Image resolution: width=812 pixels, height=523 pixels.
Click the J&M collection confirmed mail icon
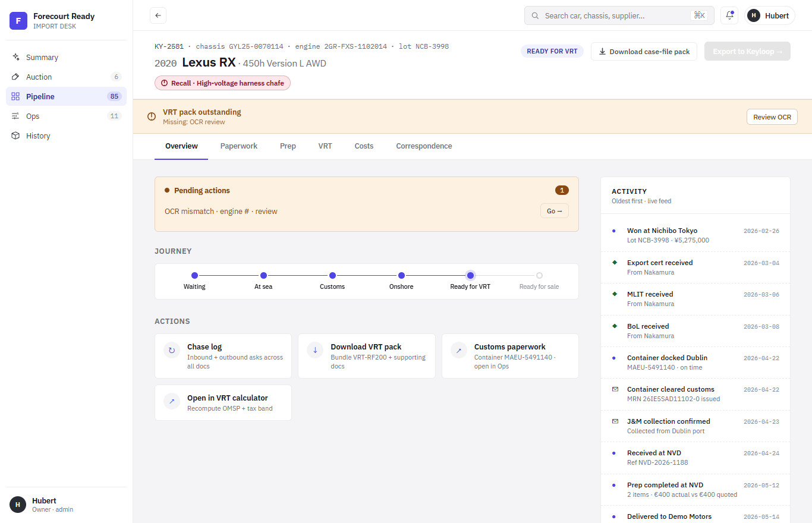(615, 421)
